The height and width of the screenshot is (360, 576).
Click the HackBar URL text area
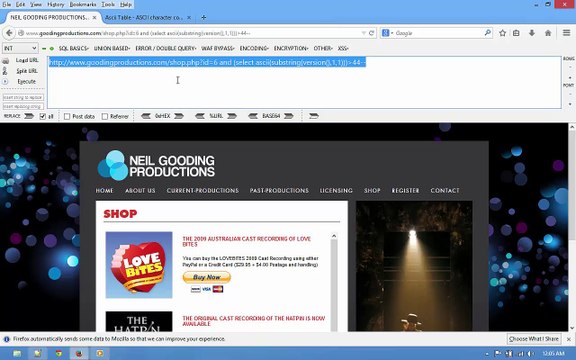(x=304, y=82)
